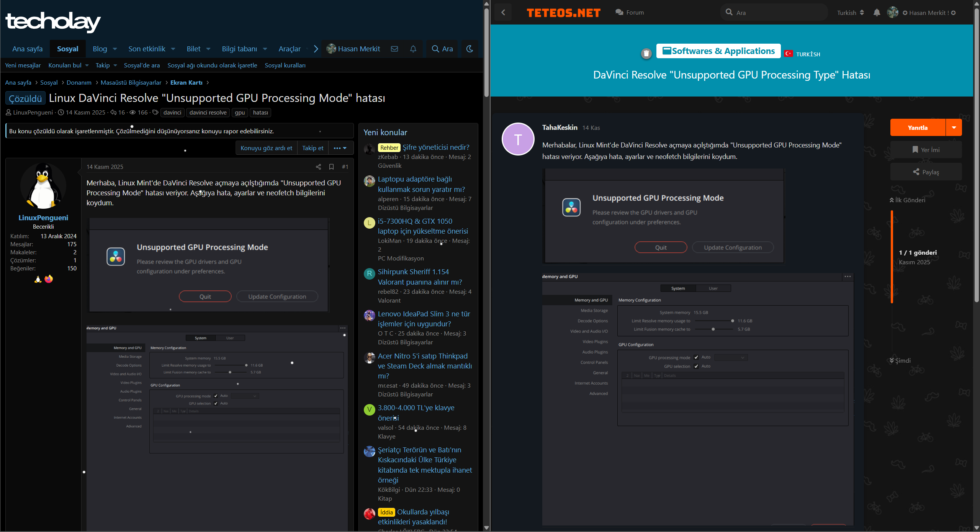The width and height of the screenshot is (980, 532).
Task: Open the Teteos Forum link
Action: tap(630, 13)
